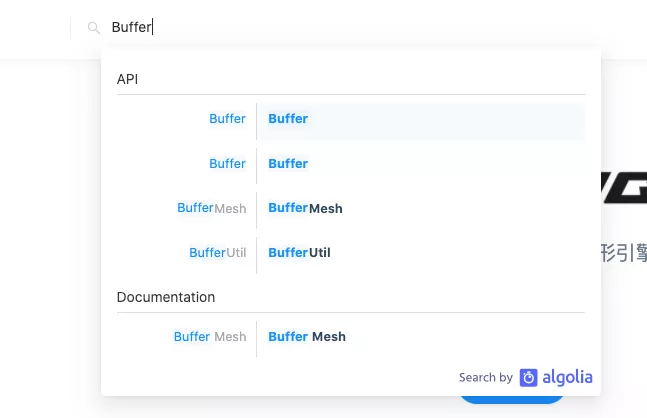Viewport: 647px width, 418px height.
Task: Click the API section heading
Action: click(127, 79)
